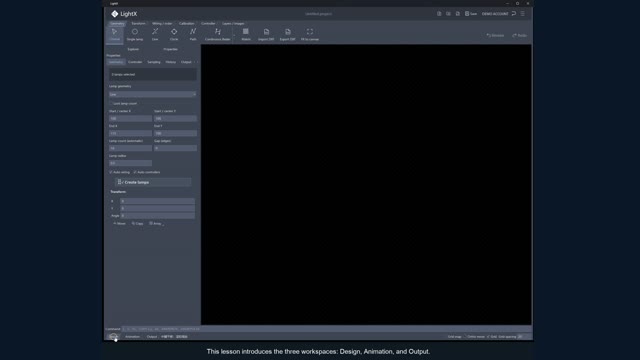Screen dimensions: 640x360
Task: Open the Layers / images ribbon tab
Action: (233, 23)
